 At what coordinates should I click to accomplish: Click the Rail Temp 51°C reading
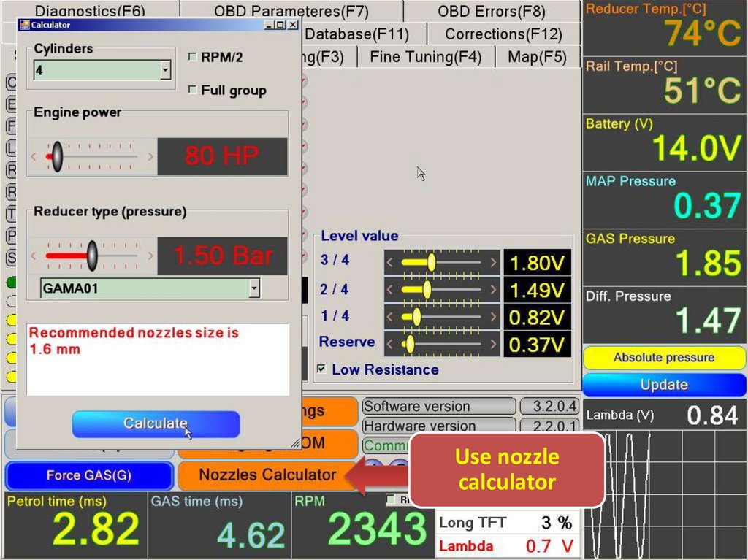coord(703,90)
